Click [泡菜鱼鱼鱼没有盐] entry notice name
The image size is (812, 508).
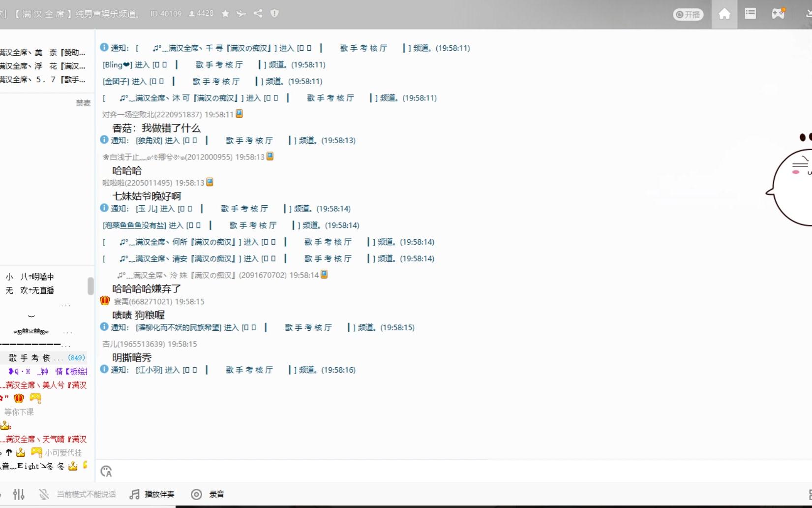tap(134, 225)
